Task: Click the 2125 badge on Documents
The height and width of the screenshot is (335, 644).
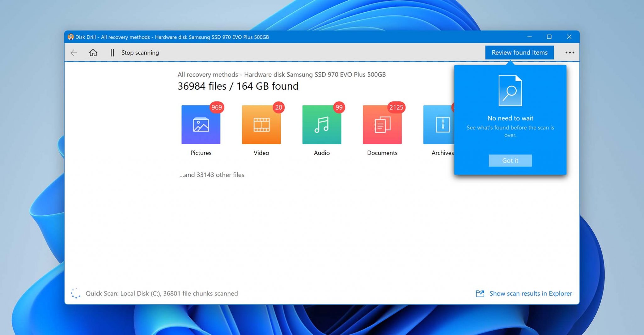Action: point(396,107)
